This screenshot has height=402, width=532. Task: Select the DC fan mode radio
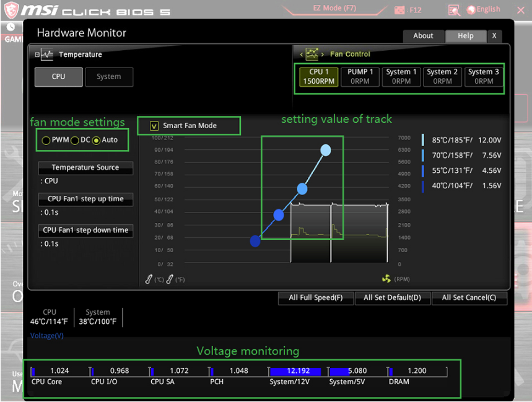(75, 140)
